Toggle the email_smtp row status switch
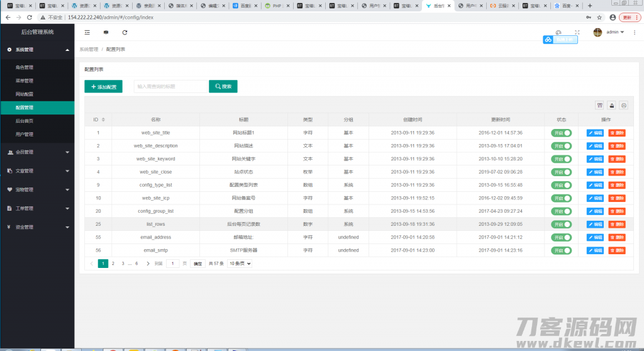The image size is (644, 351). tap(562, 250)
